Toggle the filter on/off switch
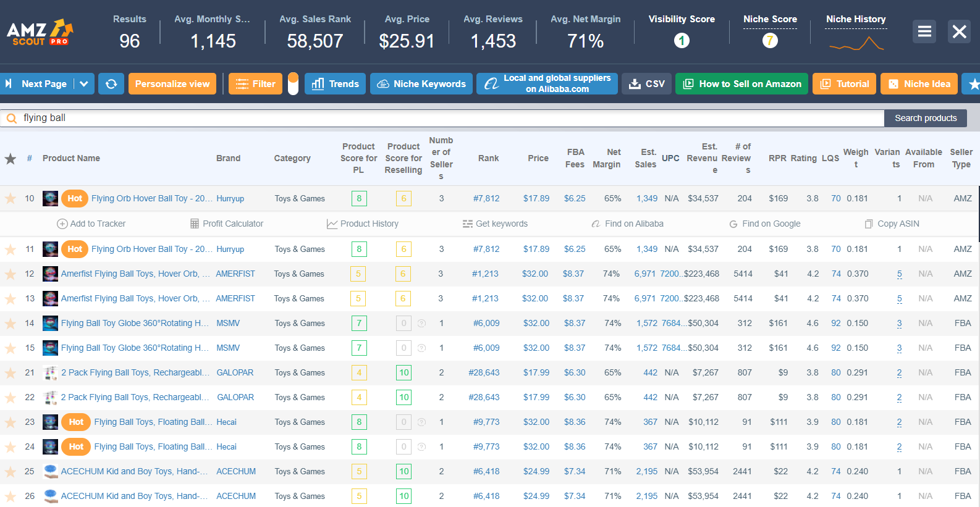This screenshot has width=980, height=507. coord(293,84)
